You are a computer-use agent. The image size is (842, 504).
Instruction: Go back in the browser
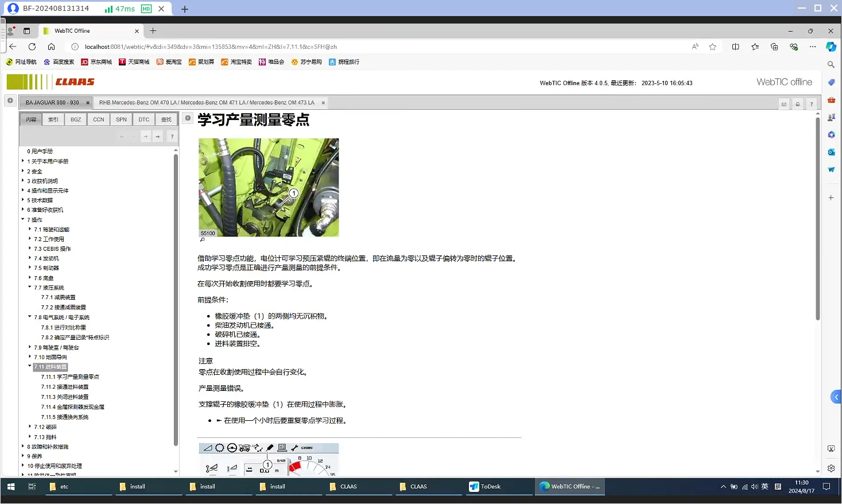click(13, 47)
